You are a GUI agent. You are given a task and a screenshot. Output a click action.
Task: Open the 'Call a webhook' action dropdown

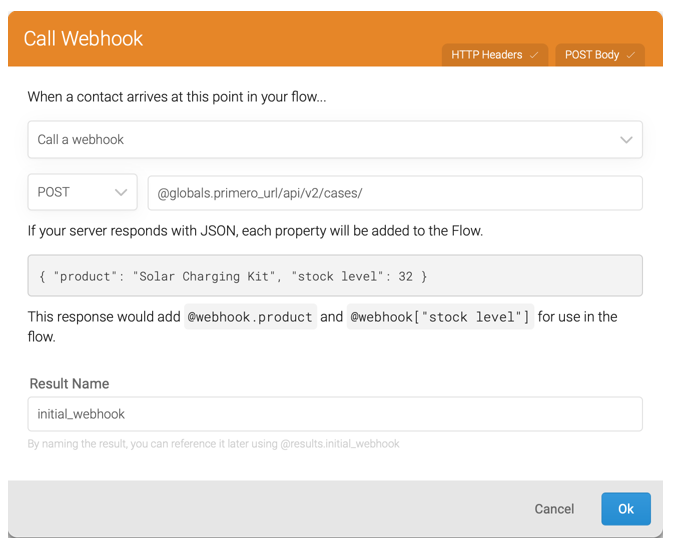tap(335, 139)
